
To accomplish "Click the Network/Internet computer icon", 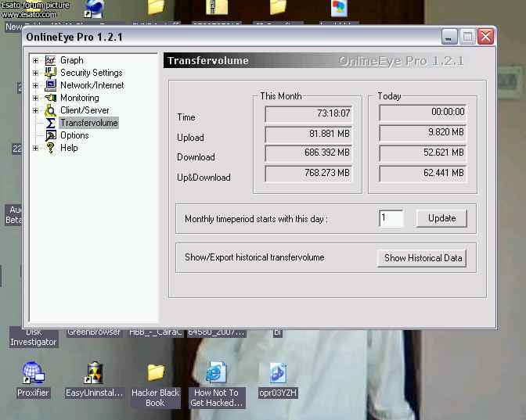I will pyautogui.click(x=50, y=85).
